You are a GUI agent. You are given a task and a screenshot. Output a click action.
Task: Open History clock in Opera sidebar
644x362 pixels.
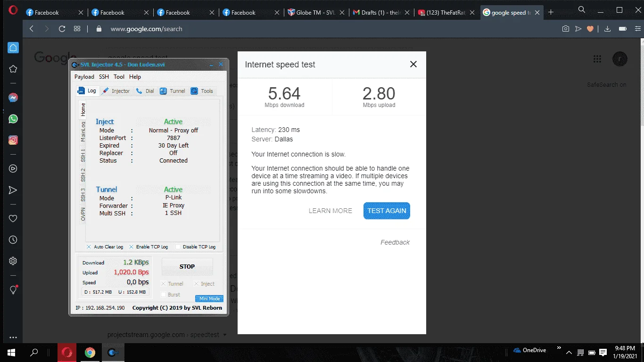(13, 240)
